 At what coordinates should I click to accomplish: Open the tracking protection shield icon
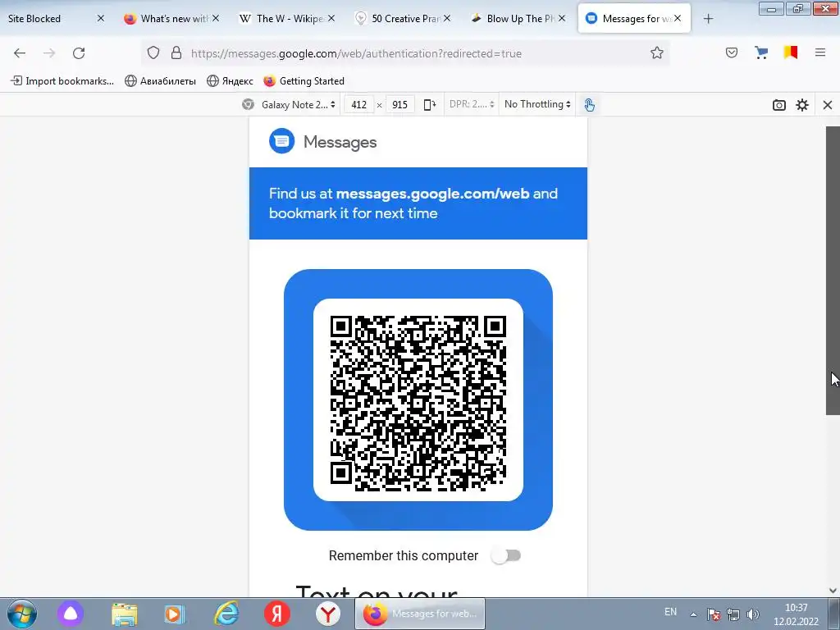[x=153, y=52]
